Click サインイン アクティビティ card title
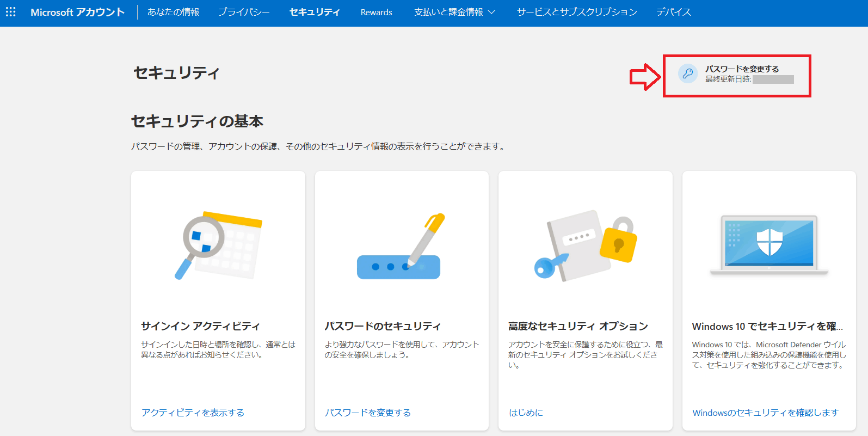Image resolution: width=868 pixels, height=436 pixels. point(201,326)
